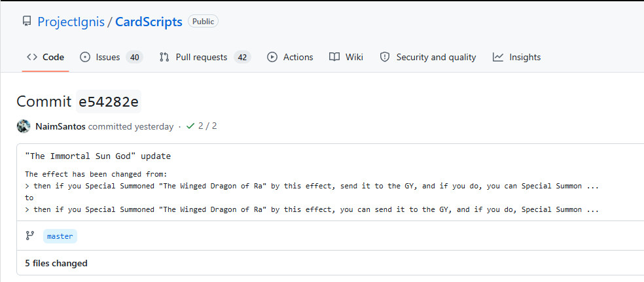The image size is (644, 282).
Task: Open the master branch label
Action: click(60, 236)
